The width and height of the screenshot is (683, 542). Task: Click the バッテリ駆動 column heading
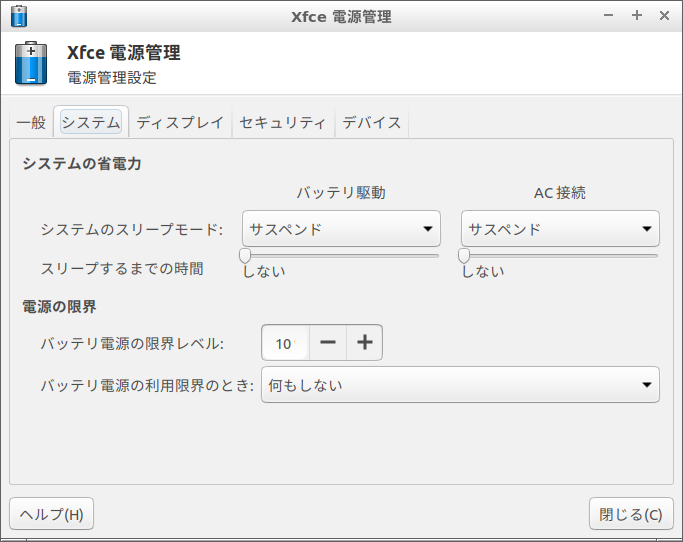tap(341, 193)
